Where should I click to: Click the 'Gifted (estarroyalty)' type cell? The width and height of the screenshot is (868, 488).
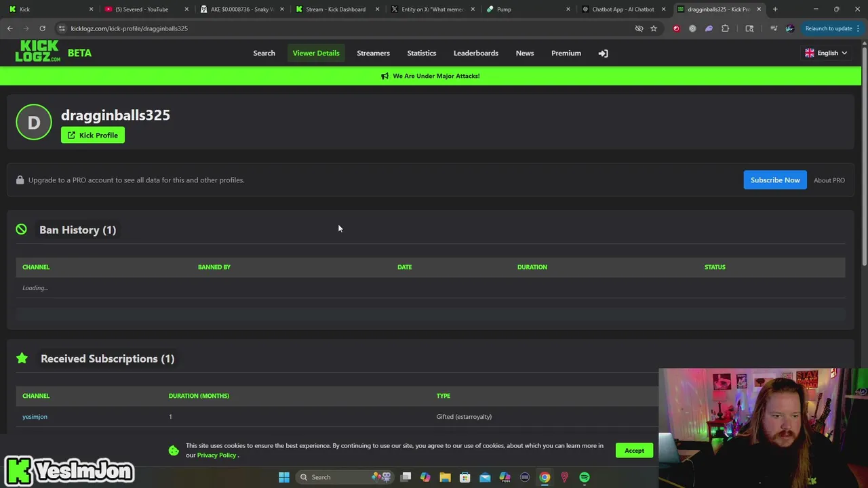tap(464, 417)
